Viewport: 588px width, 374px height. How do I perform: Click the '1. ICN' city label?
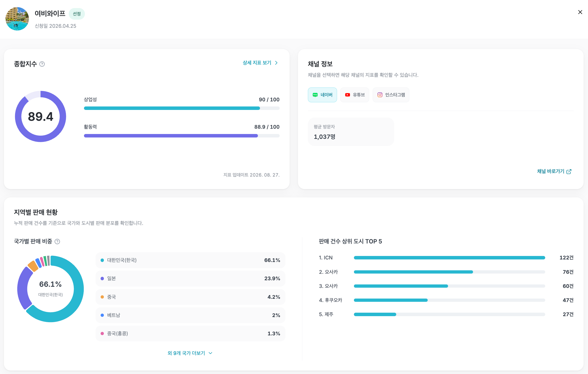tap(326, 258)
